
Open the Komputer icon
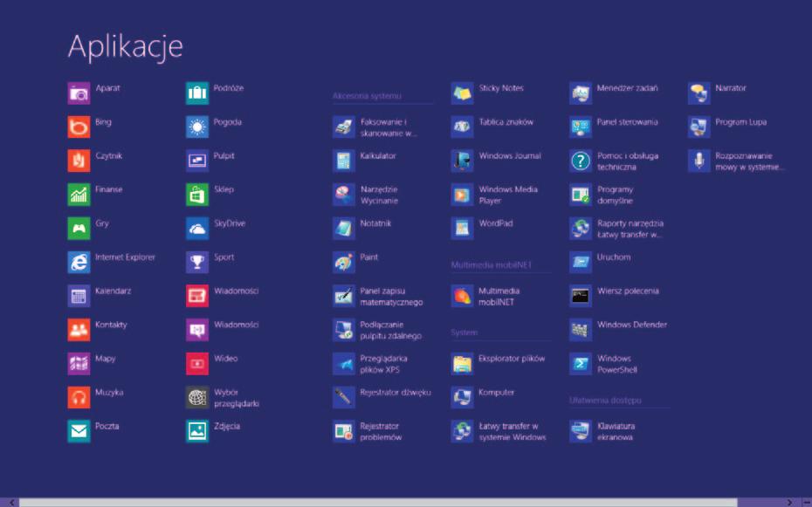(x=462, y=397)
